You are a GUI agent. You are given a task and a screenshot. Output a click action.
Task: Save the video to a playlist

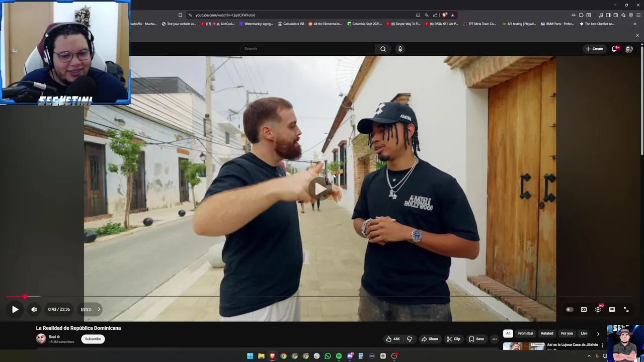point(476,339)
